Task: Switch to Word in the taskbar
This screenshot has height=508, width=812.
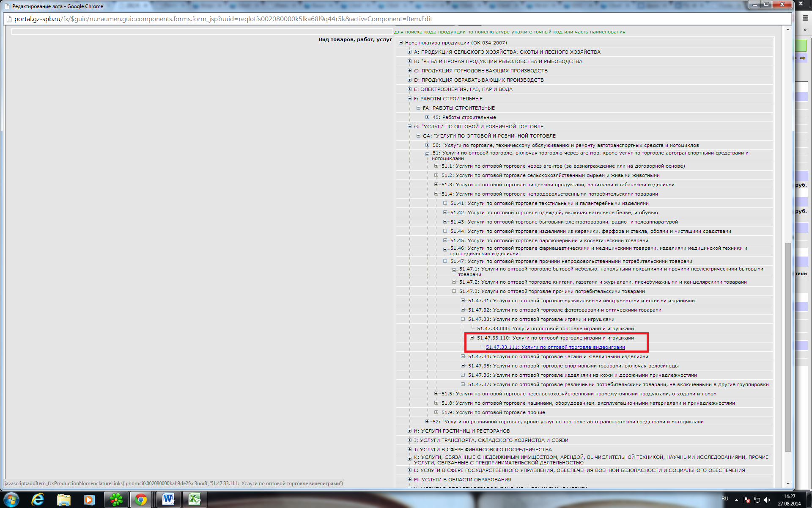Action: 168,500
